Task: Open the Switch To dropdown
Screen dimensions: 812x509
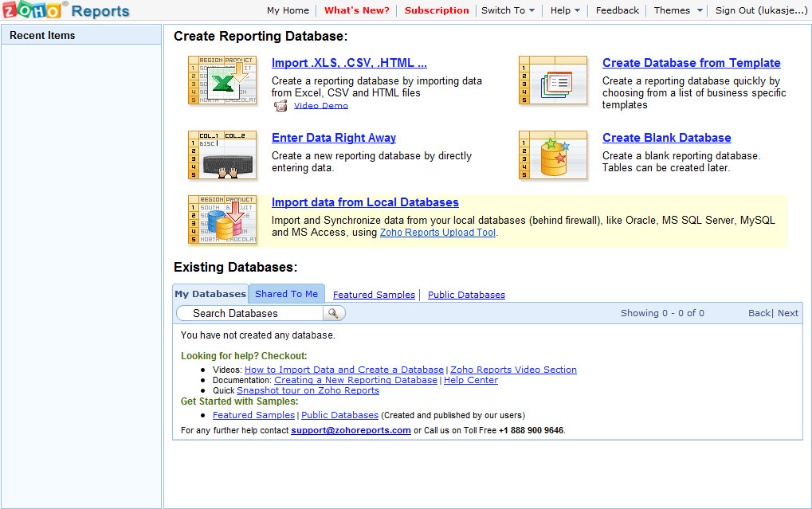Action: coord(508,10)
